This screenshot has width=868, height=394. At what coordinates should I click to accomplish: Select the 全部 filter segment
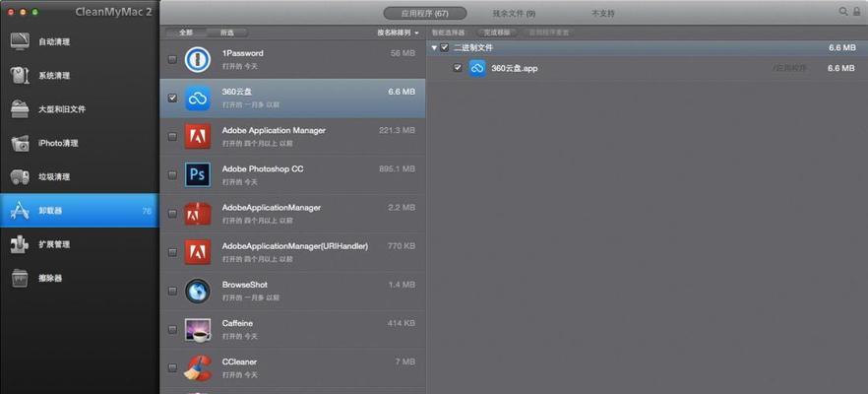[186, 33]
